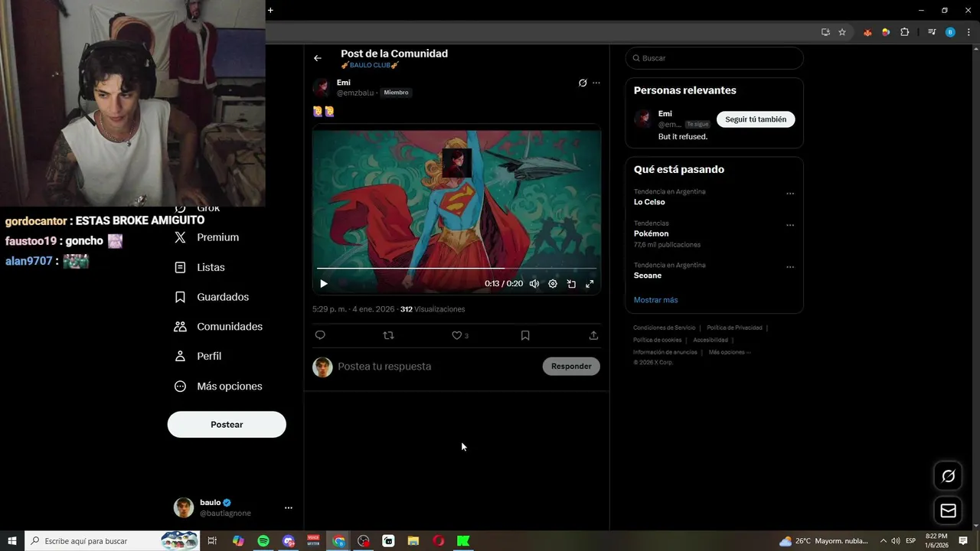Click Emi's avatar on the post
Viewport: 980px width, 551px height.
click(322, 87)
